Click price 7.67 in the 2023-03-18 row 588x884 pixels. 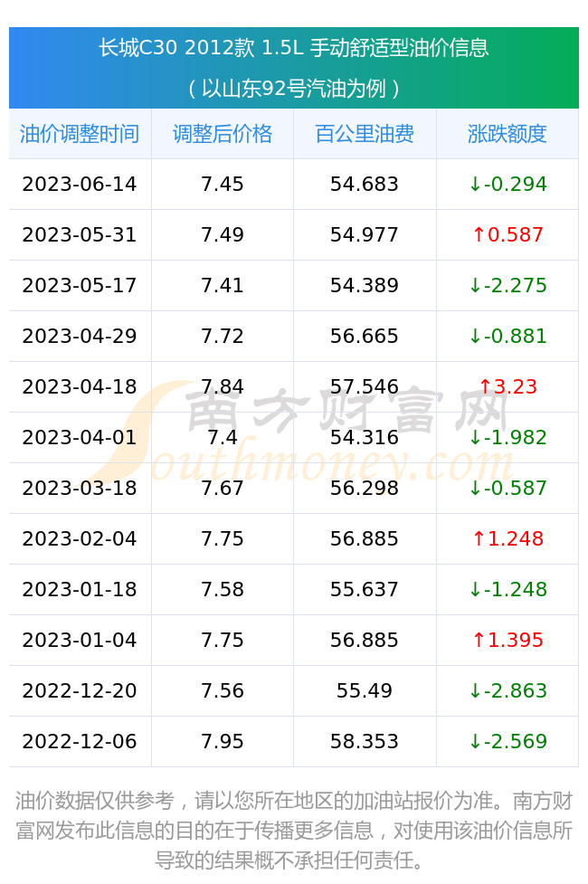(x=223, y=489)
